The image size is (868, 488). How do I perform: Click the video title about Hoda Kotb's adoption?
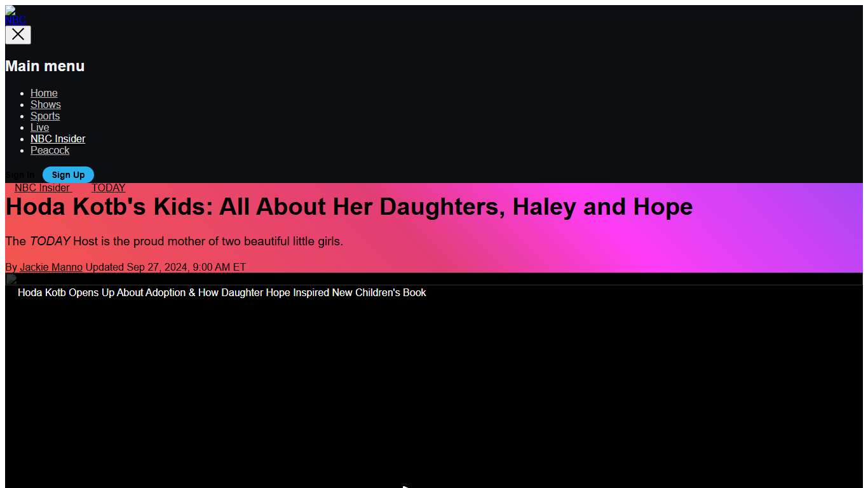coord(222,292)
